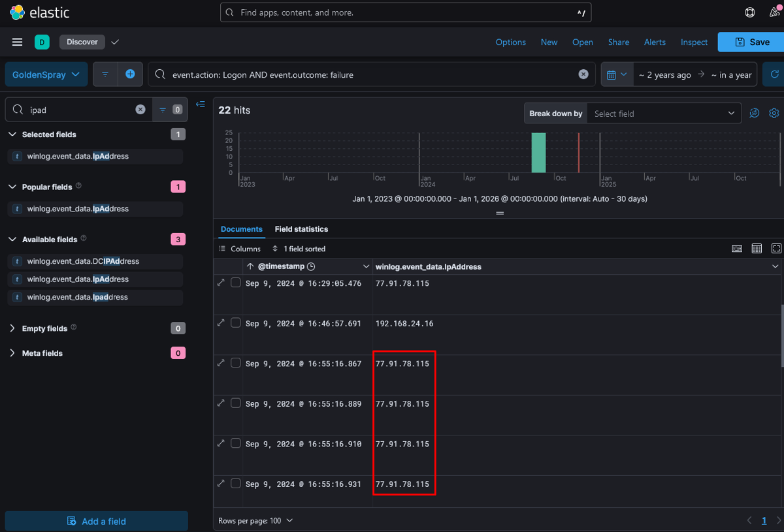This screenshot has height=532, width=784.
Task: Enter fullscreen mode for data grid
Action: click(776, 249)
